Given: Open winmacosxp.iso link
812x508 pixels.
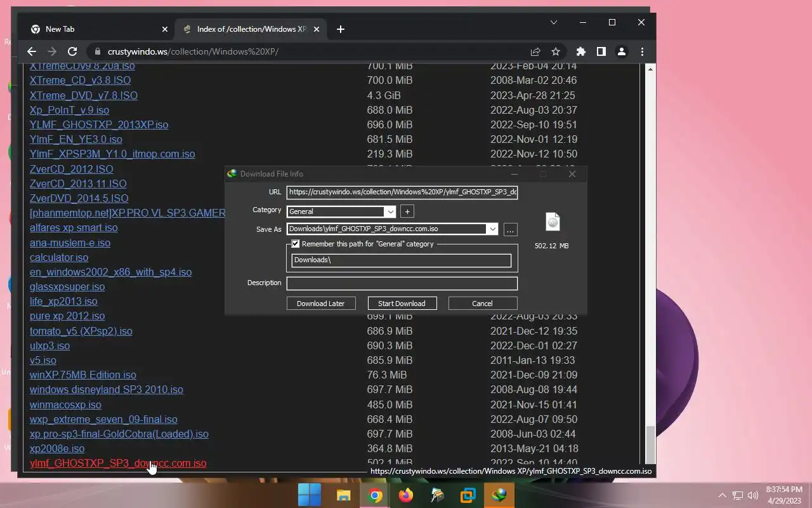Looking at the screenshot, I should point(65,404).
